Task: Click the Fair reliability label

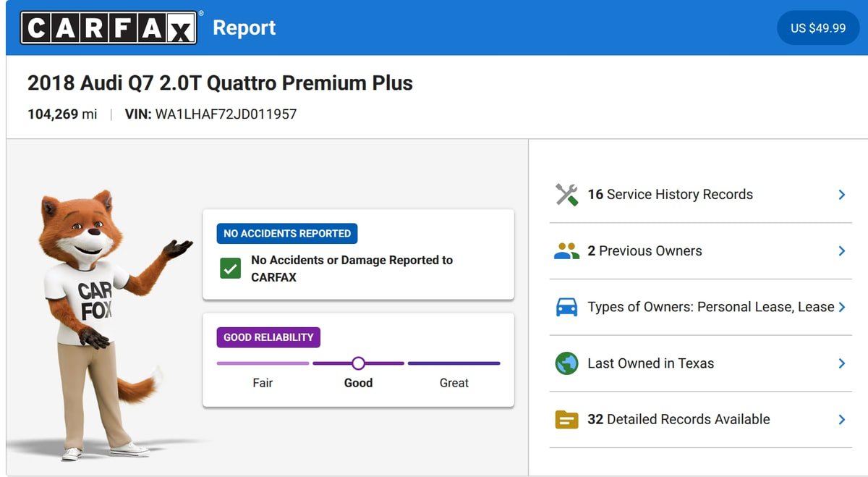Action: [x=263, y=383]
